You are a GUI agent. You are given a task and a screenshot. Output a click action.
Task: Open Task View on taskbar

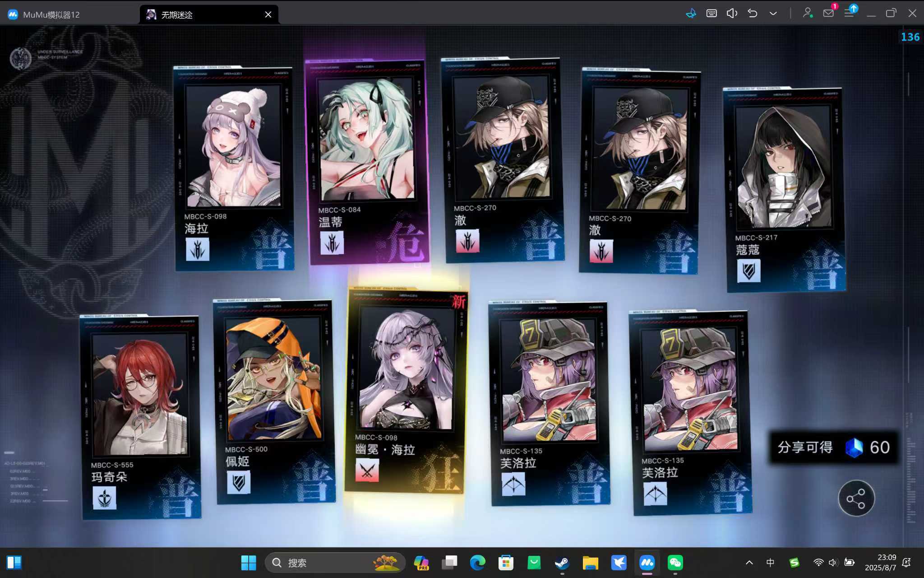pyautogui.click(x=449, y=563)
